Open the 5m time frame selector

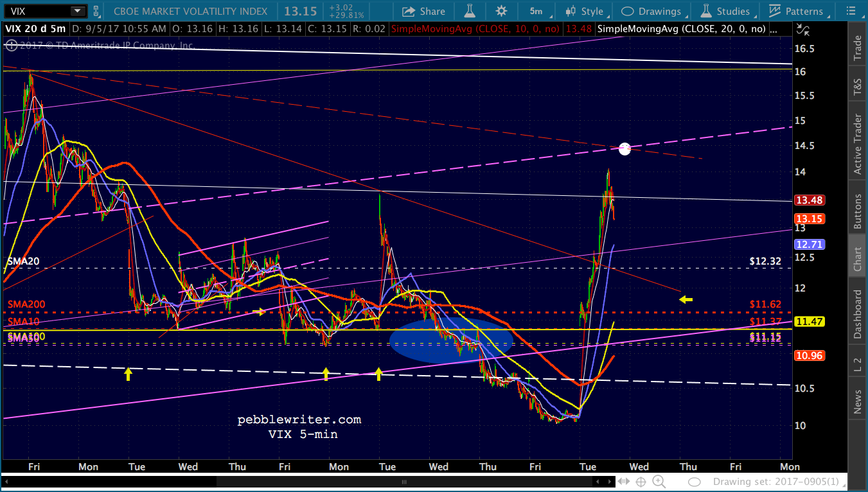point(536,11)
